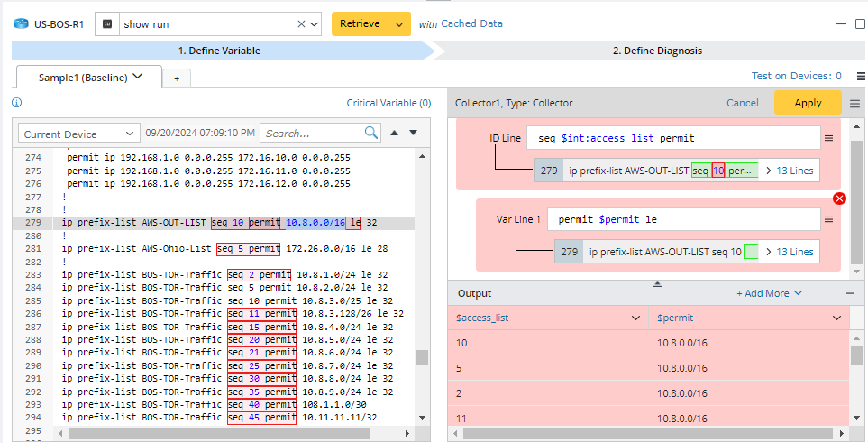Click the Search text field
The height and width of the screenshot is (443, 868).
point(312,134)
